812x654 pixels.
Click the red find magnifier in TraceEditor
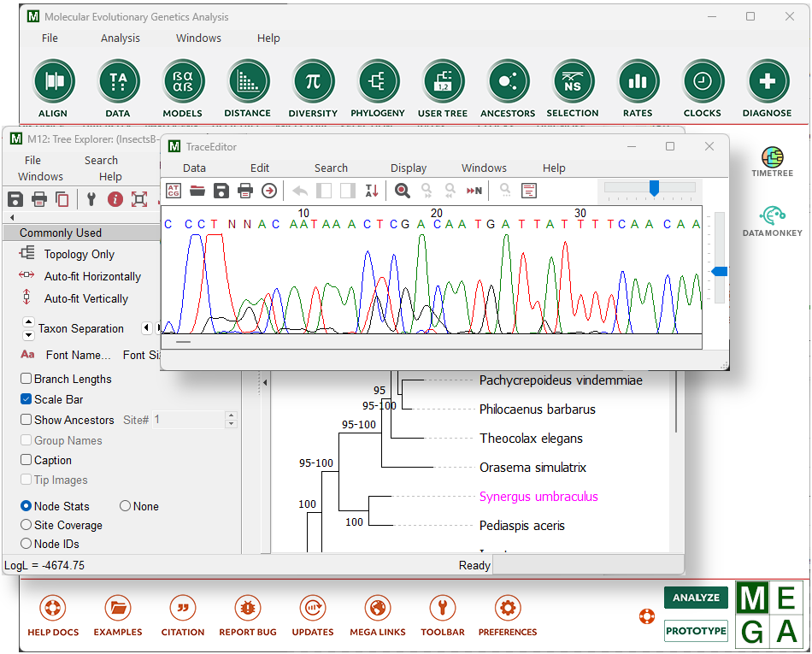(x=403, y=191)
